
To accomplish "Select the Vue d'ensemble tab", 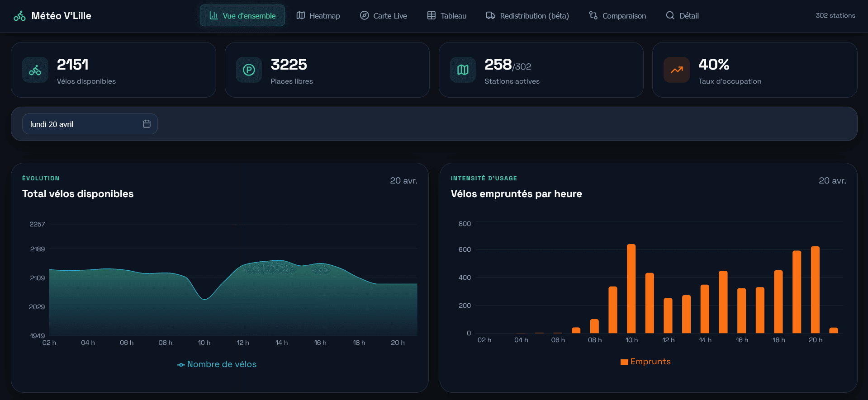I will (242, 16).
